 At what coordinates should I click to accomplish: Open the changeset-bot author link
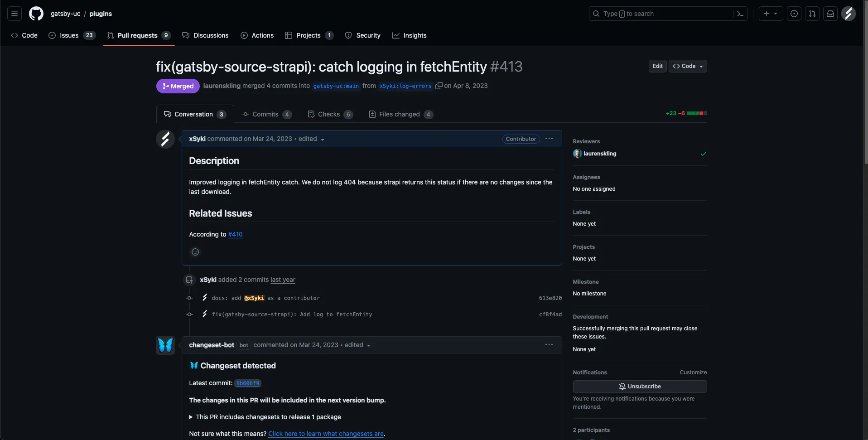click(212, 345)
